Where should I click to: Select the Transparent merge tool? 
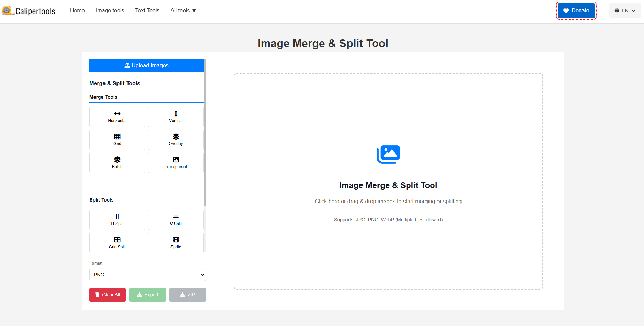[x=176, y=163]
